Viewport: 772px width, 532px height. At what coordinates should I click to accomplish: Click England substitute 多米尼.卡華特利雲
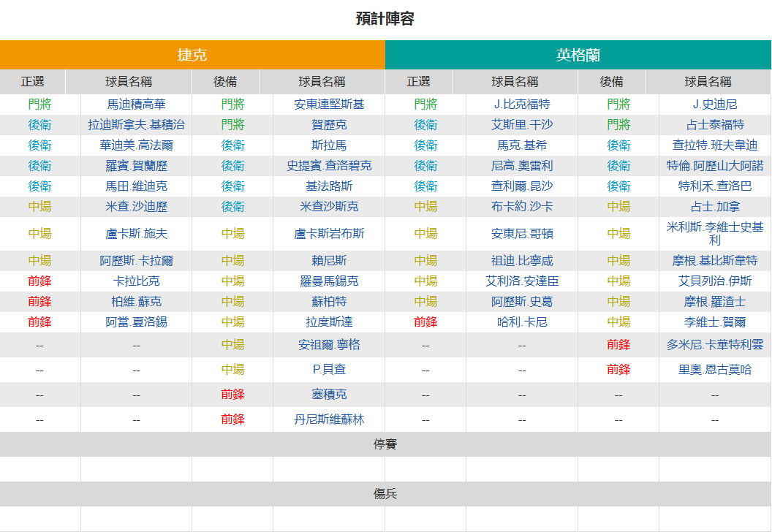pyautogui.click(x=716, y=345)
